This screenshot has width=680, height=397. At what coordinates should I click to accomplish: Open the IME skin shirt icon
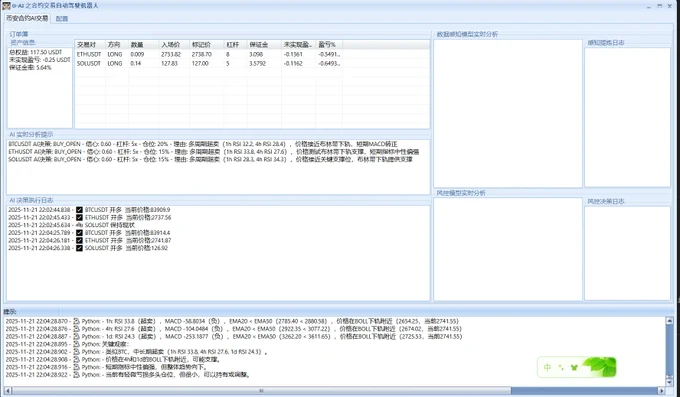[x=575, y=367]
